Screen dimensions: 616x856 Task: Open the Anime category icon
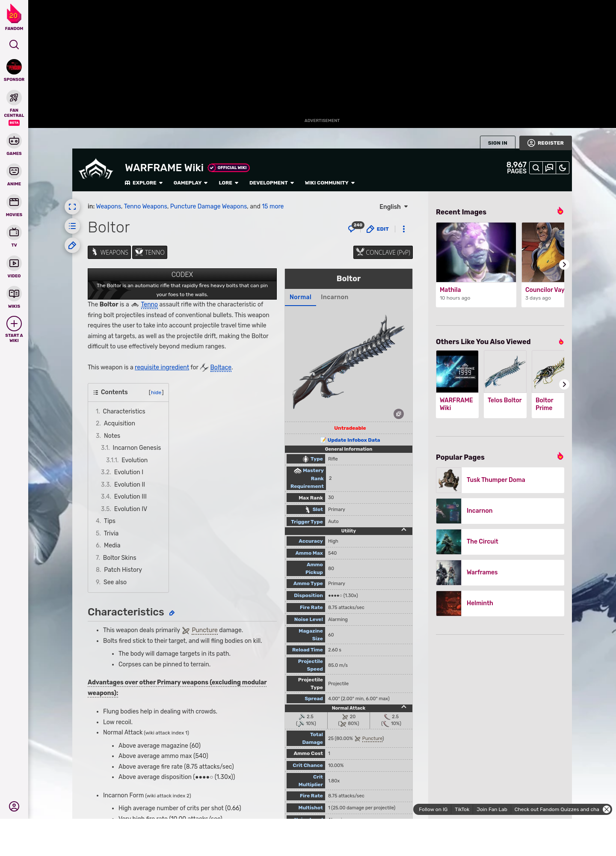click(x=14, y=171)
